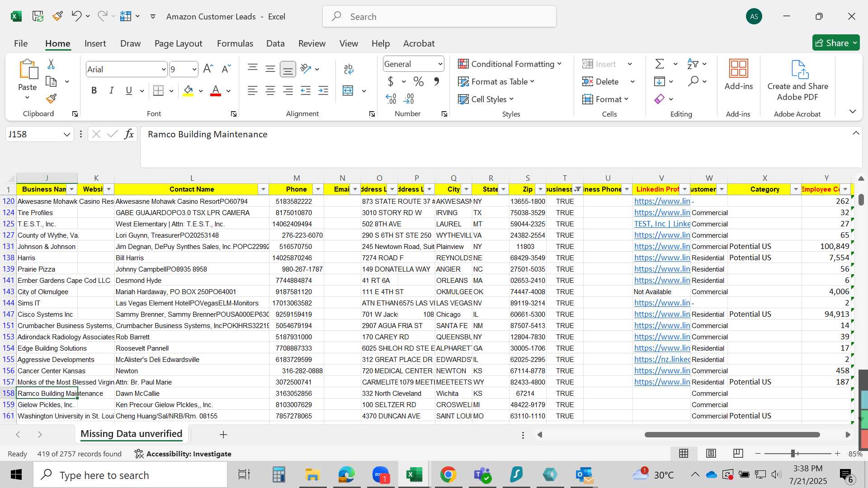
Task: Toggle Underline formatting
Action: point(129,90)
